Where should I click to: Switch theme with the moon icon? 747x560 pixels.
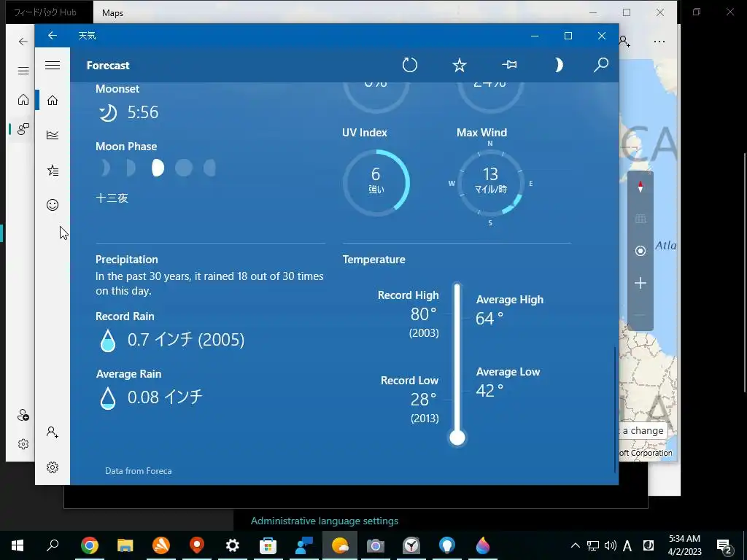click(x=558, y=65)
